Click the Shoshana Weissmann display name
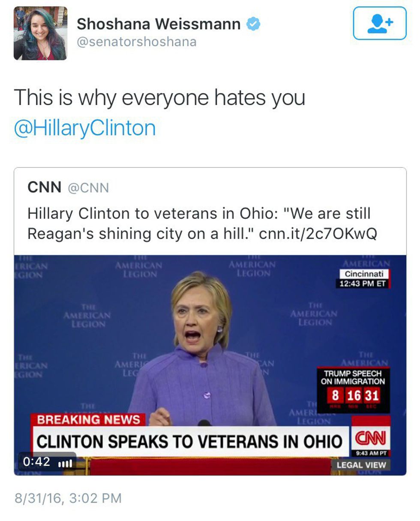The image size is (420, 521). pos(159,24)
